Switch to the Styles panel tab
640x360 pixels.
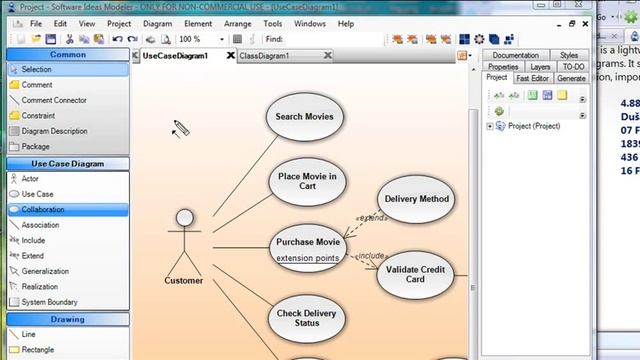[x=569, y=55]
